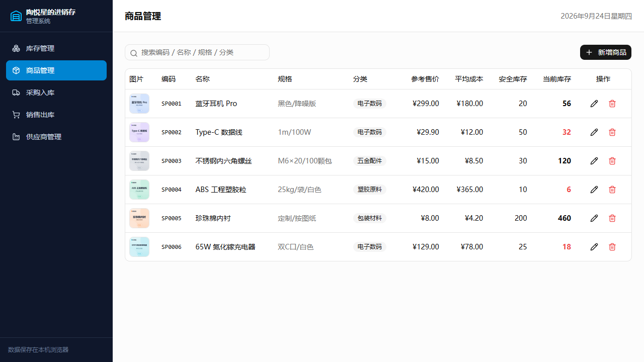Click the 包装材料 category tag
This screenshot has width=644, height=362.
click(x=370, y=218)
